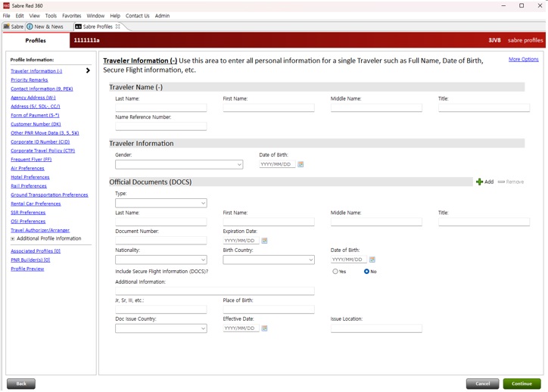Open the More Options link
Image resolution: width=548 pixels, height=392 pixels.
pos(524,59)
